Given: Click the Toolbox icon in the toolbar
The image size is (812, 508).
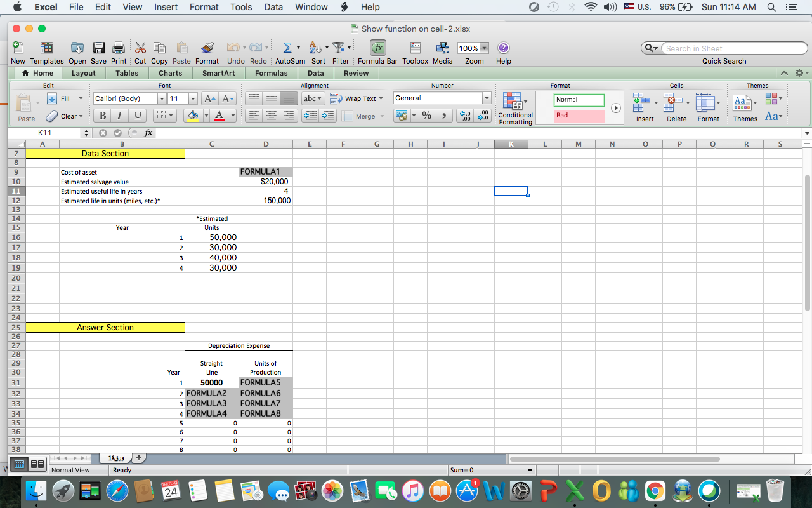Looking at the screenshot, I should (415, 48).
